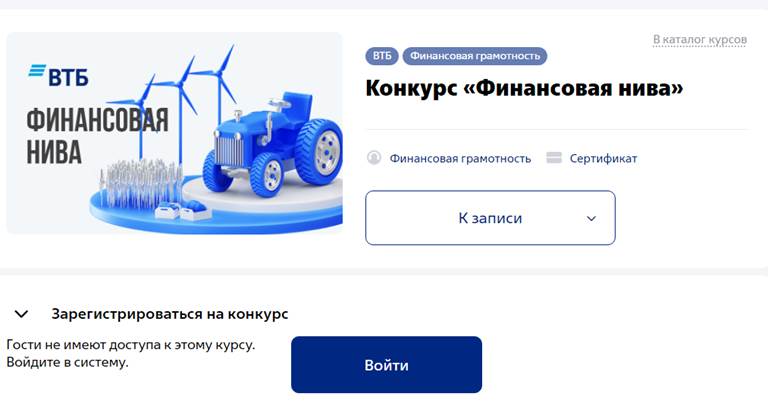768x403 pixels.
Task: Click the certificate card icon
Action: click(554, 158)
